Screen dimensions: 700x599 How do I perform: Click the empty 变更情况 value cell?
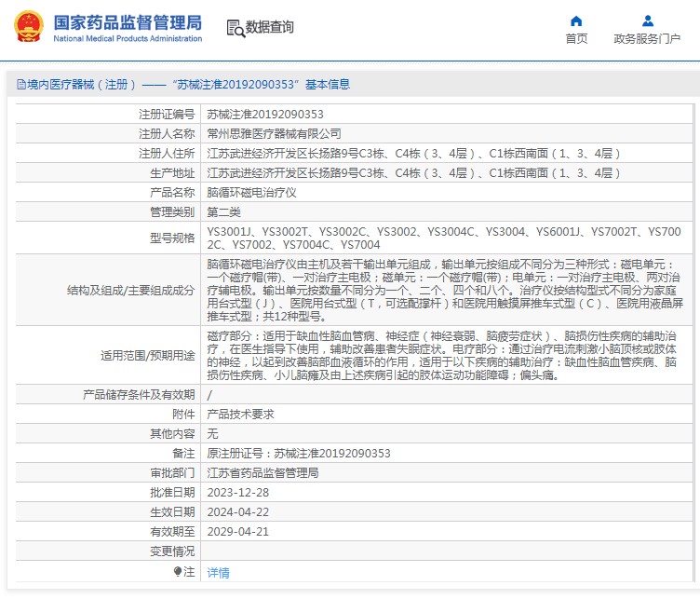pyautogui.click(x=447, y=551)
